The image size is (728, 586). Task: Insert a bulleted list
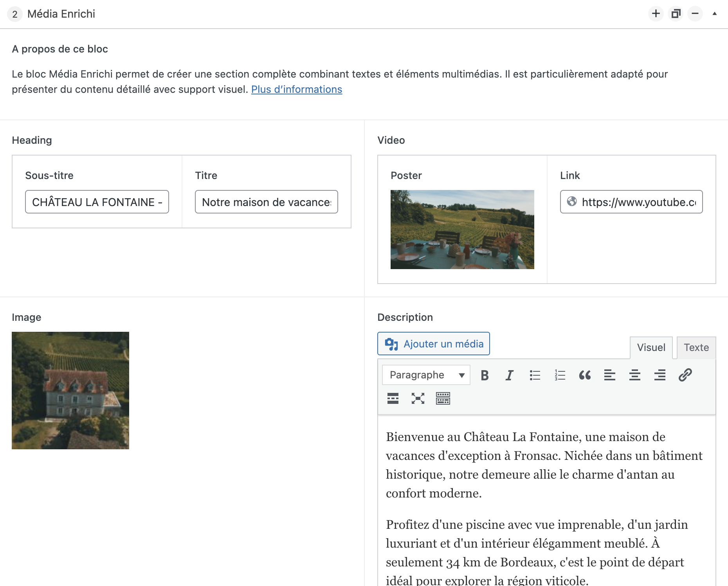tap(535, 375)
